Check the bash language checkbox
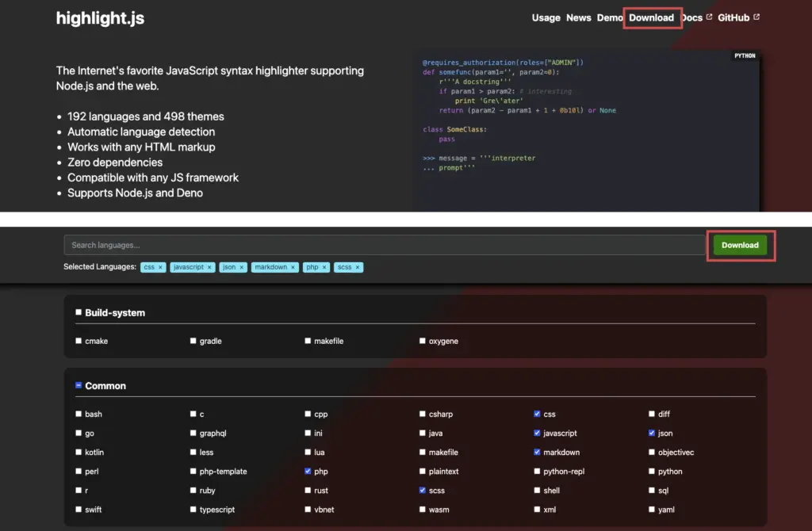 point(79,414)
